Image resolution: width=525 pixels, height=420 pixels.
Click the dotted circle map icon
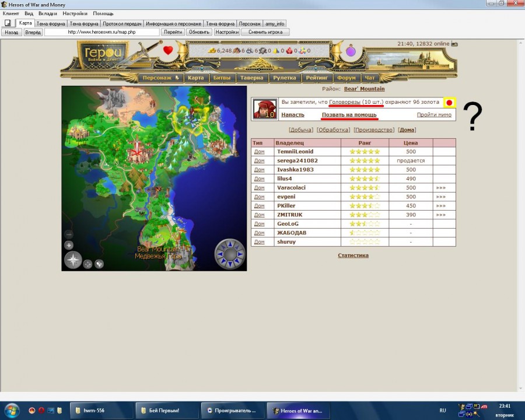(x=87, y=264)
